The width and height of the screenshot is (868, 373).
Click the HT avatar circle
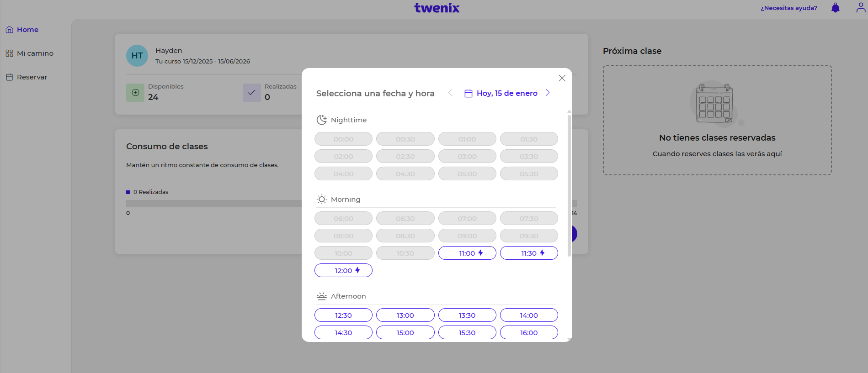pos(137,56)
